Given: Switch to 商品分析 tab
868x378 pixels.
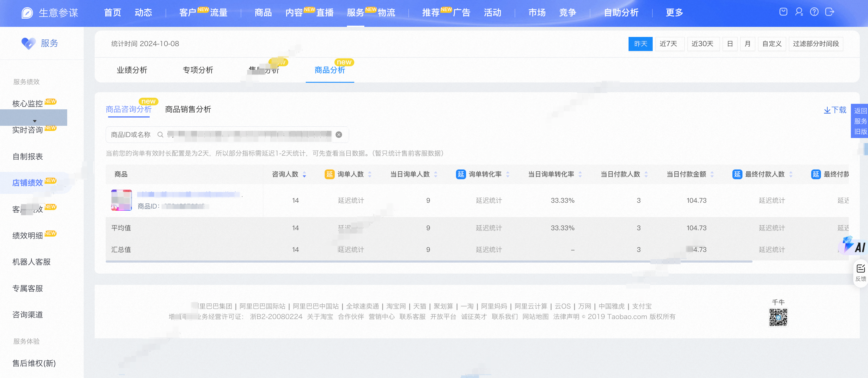Looking at the screenshot, I should coord(330,70).
